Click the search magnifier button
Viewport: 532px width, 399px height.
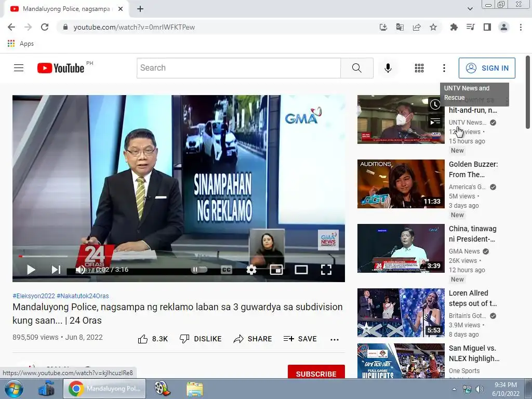pyautogui.click(x=356, y=68)
